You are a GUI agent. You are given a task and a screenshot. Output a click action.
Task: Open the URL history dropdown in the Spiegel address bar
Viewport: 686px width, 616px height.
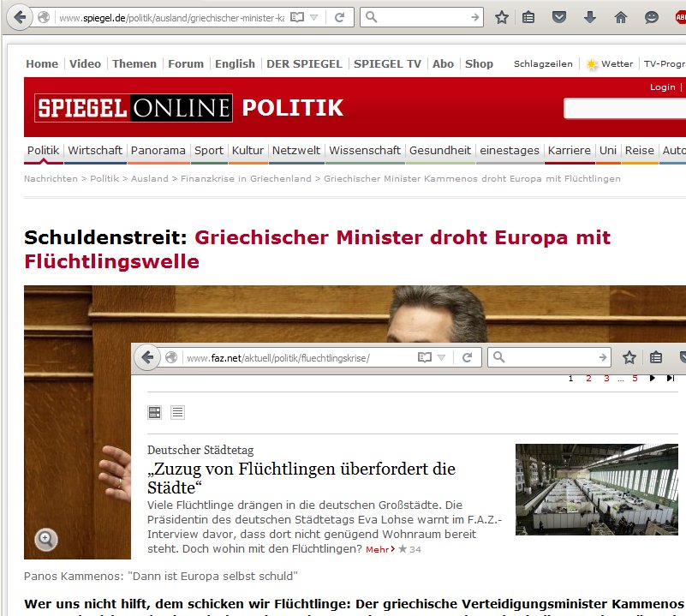[313, 17]
